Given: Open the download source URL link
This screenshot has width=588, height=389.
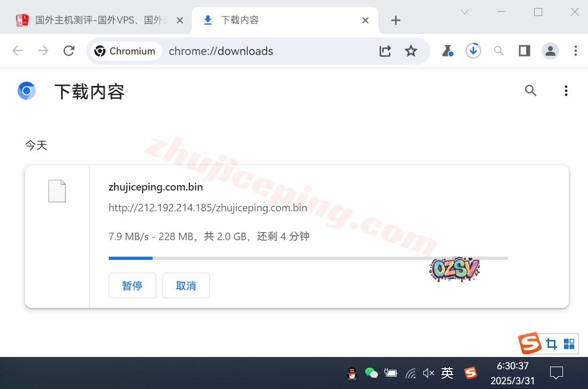Looking at the screenshot, I should click(x=207, y=208).
